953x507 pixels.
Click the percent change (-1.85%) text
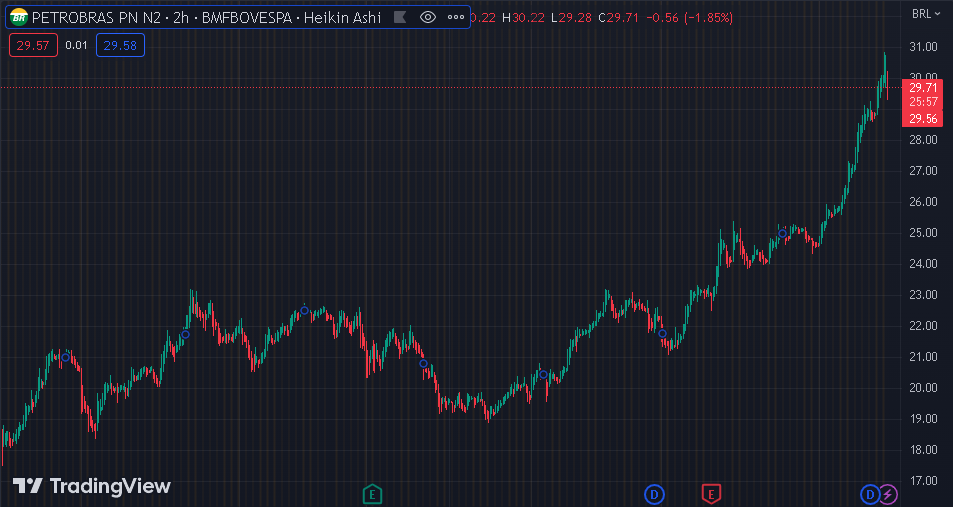tap(709, 18)
